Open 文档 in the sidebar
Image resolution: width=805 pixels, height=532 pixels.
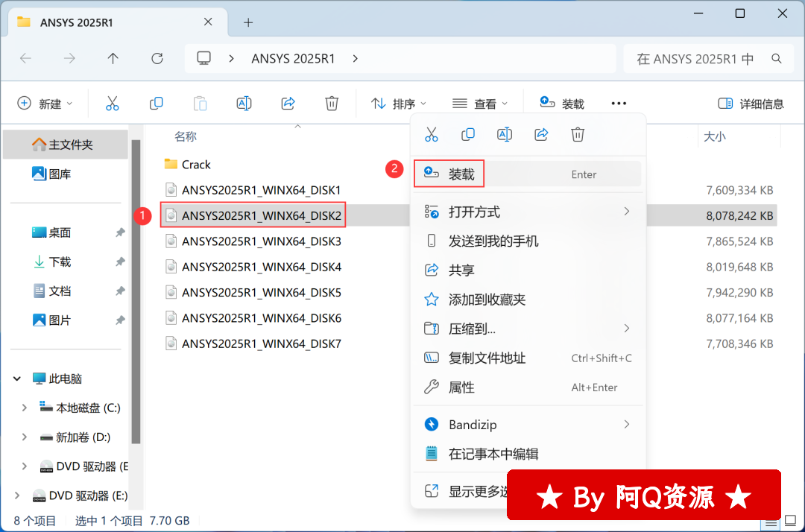pyautogui.click(x=66, y=291)
